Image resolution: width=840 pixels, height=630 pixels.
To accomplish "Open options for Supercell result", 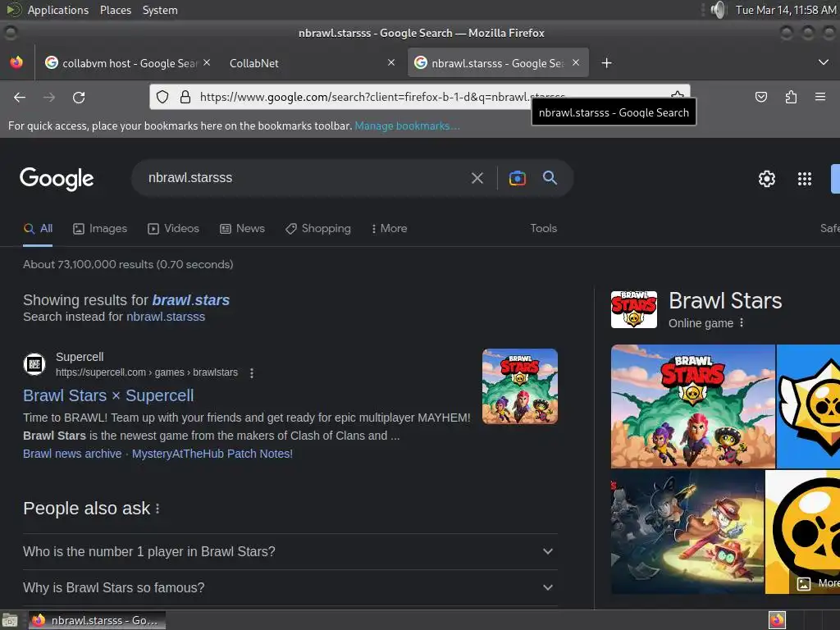I will pyautogui.click(x=252, y=373).
